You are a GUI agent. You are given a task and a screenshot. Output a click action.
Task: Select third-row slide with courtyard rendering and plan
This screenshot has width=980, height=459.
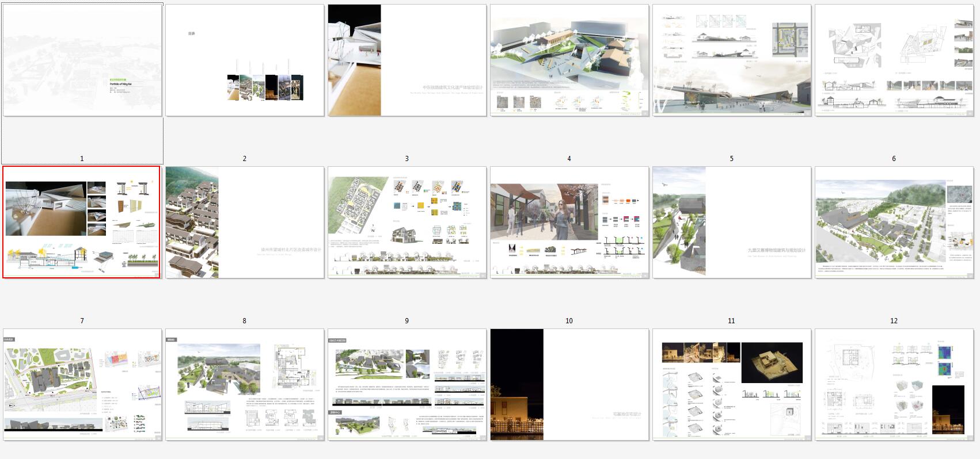pyautogui.click(x=245, y=385)
